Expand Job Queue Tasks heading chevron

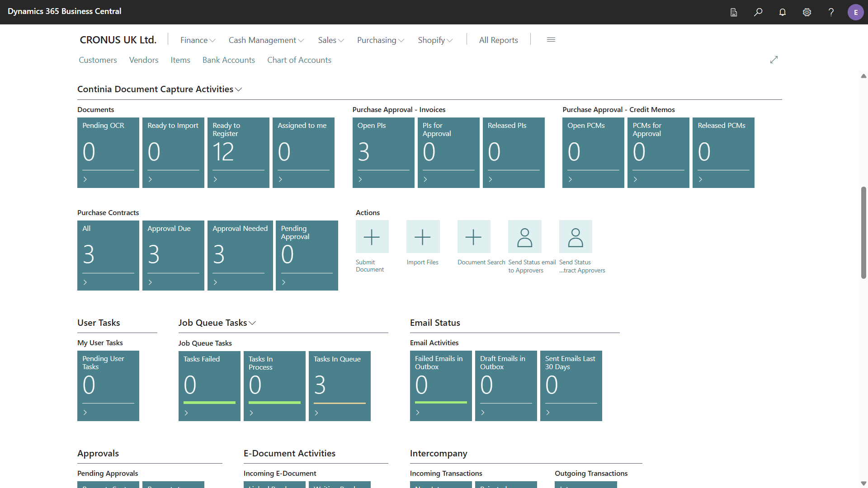(252, 323)
